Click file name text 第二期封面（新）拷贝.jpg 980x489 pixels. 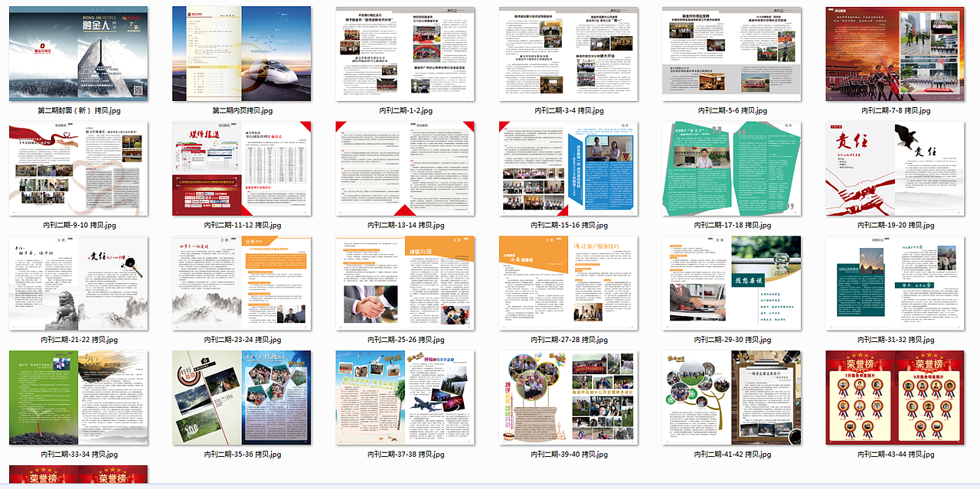[79, 111]
